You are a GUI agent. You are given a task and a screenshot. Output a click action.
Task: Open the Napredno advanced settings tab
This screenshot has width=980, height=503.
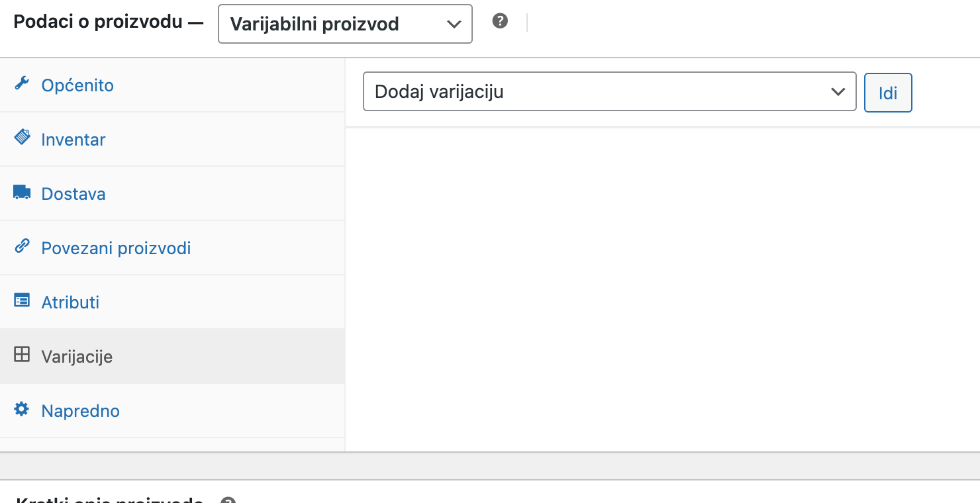[x=80, y=410]
